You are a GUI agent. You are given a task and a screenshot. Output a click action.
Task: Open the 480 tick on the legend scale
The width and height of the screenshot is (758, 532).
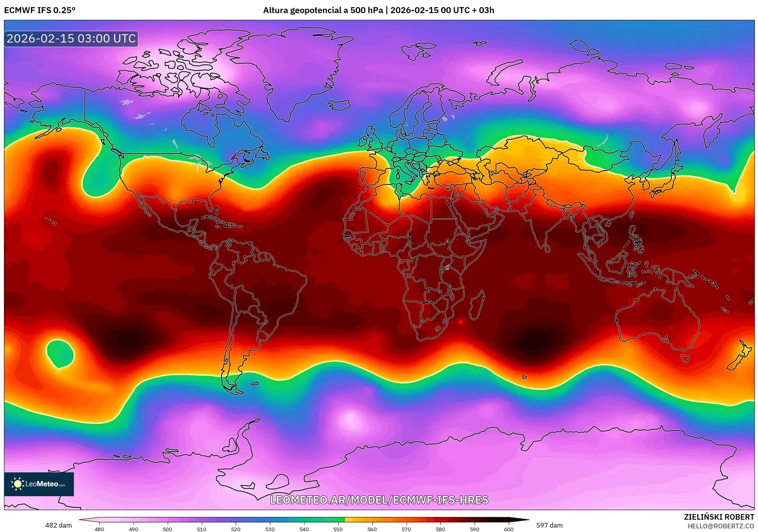coord(99,530)
